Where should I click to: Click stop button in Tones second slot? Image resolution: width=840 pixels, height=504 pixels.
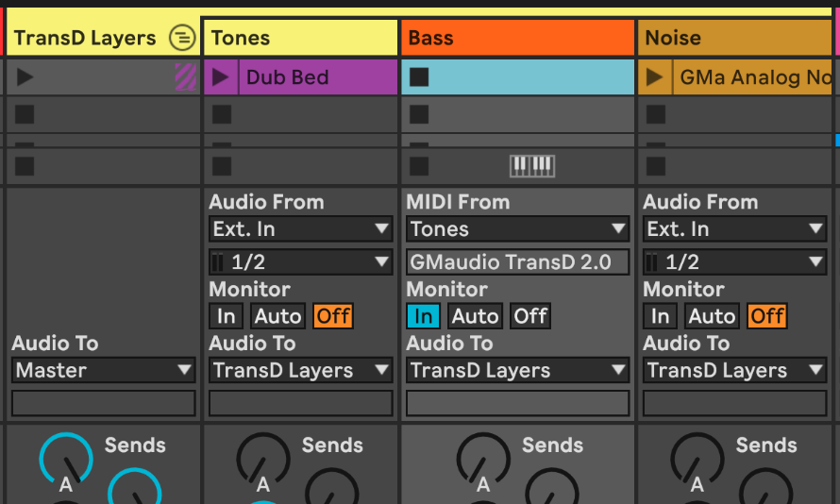(222, 114)
